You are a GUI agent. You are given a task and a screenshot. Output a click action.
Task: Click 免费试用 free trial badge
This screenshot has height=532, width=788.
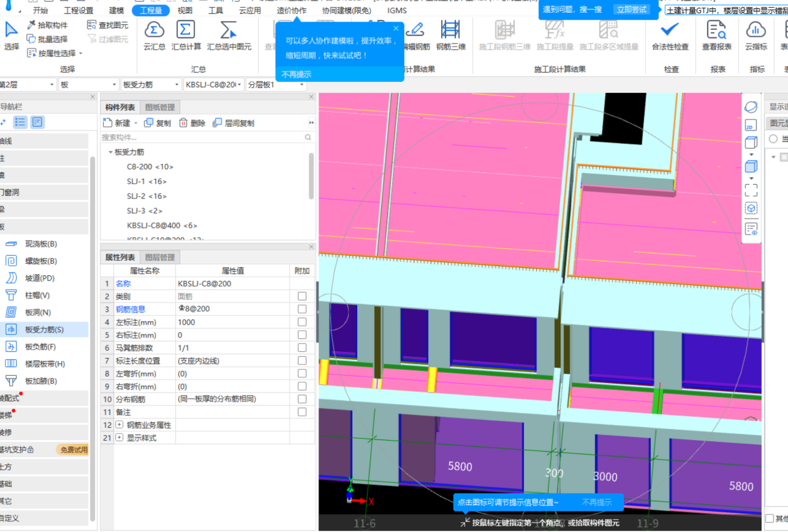click(x=73, y=450)
